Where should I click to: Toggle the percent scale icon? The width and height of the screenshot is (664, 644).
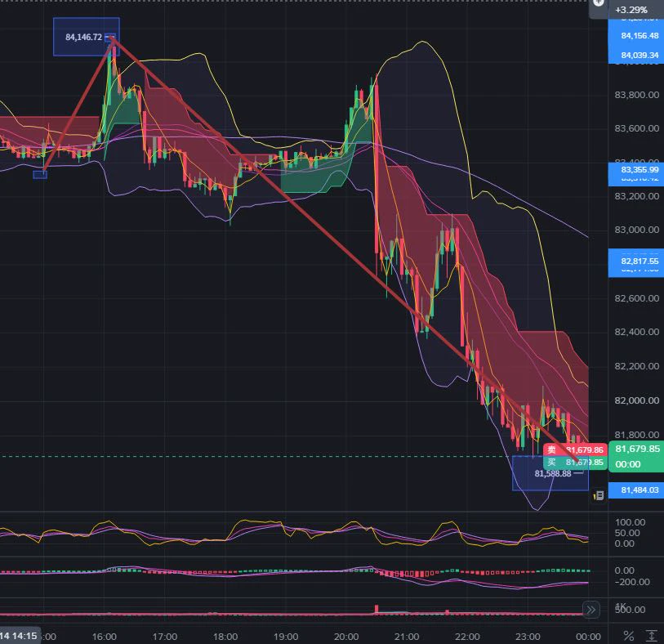pos(629,636)
